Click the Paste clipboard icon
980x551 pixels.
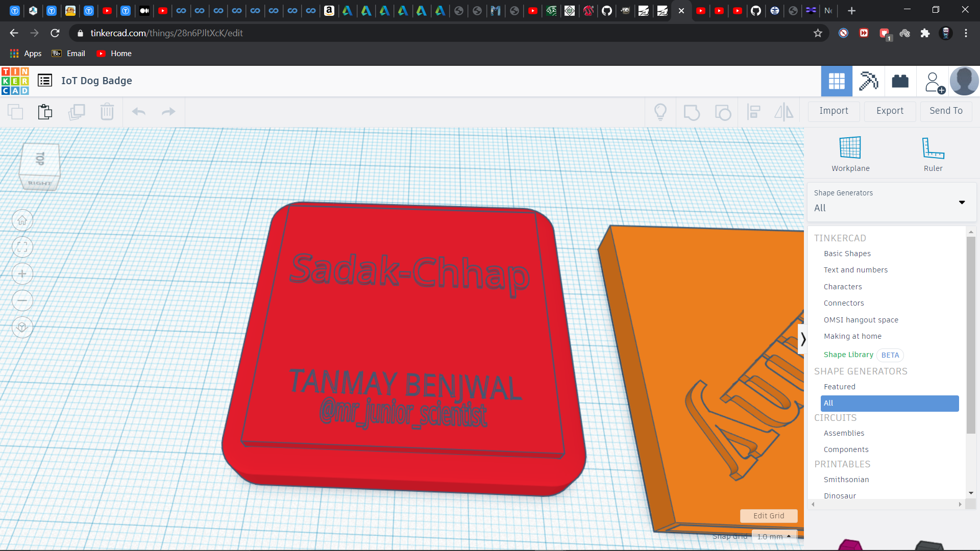45,112
